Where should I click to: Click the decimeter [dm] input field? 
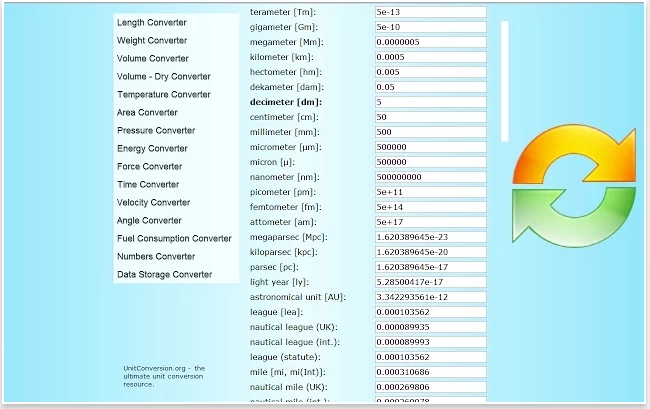click(429, 102)
